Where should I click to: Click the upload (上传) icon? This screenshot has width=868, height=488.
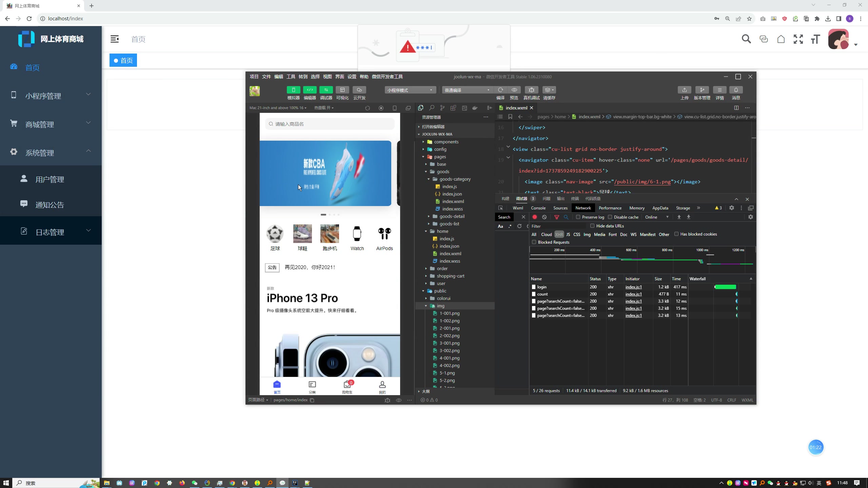tap(684, 90)
